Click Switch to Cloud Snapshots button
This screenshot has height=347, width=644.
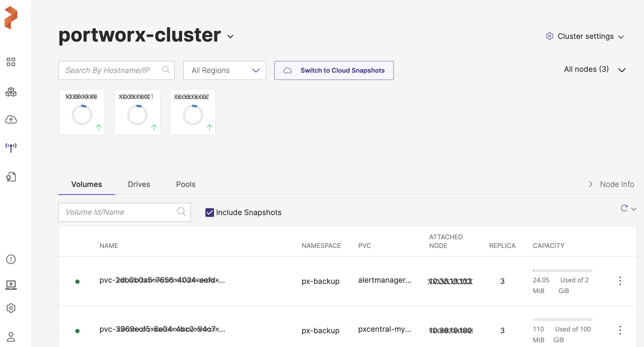tap(334, 71)
